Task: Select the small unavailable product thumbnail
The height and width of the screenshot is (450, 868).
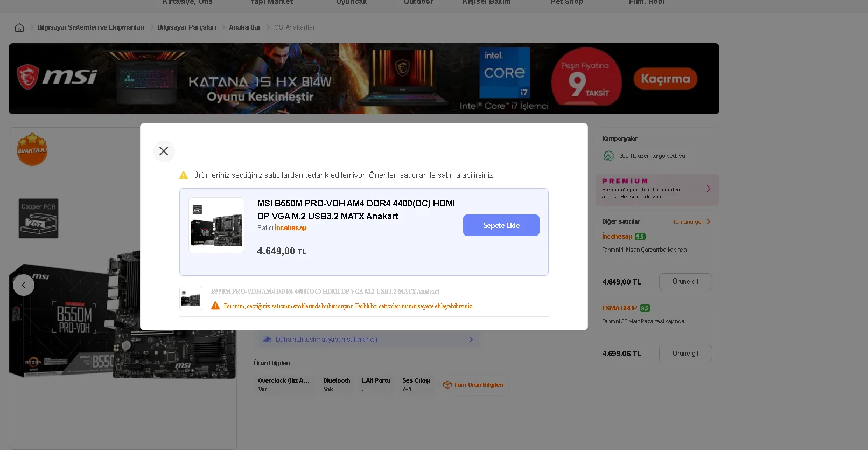Action: [191, 299]
